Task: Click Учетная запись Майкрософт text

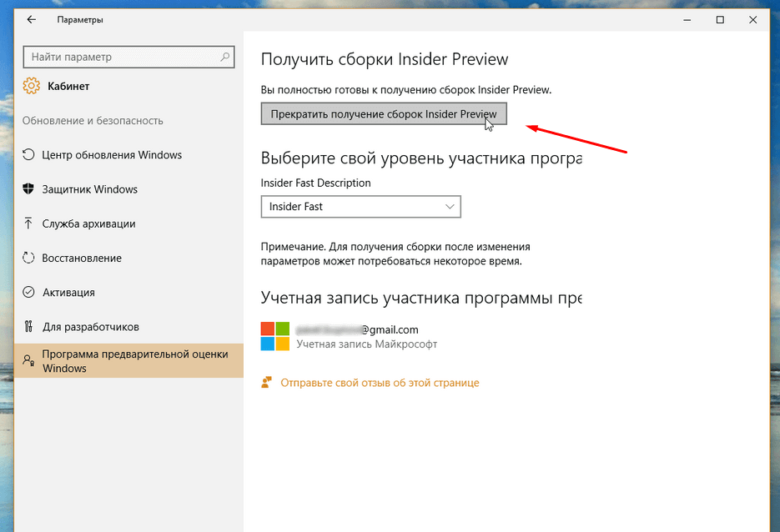Action: coord(366,344)
